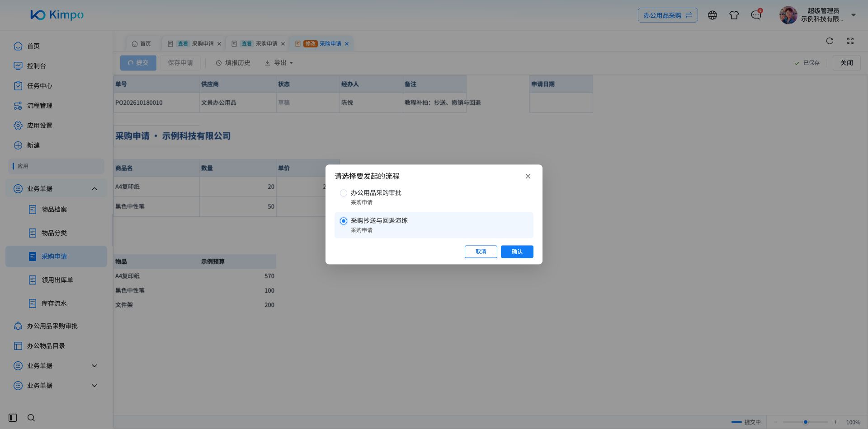The width and height of the screenshot is (868, 429).
Task: Switch to the 首页 tab
Action: (141, 43)
